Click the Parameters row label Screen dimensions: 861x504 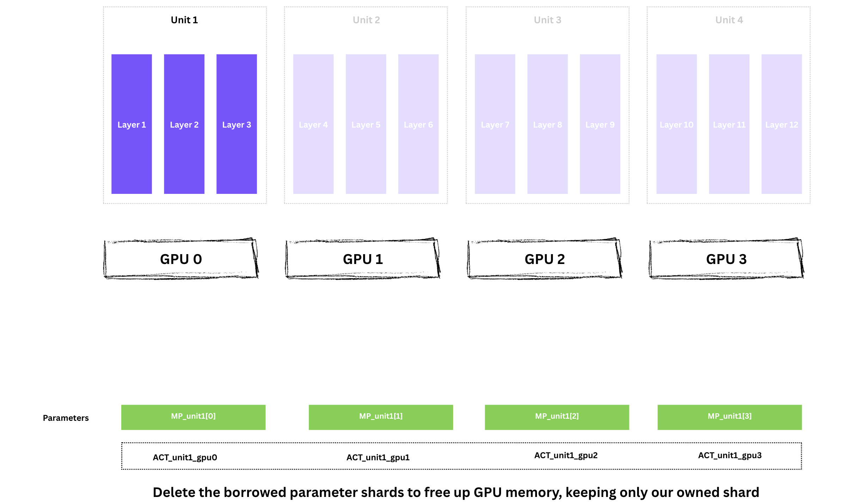[66, 418]
